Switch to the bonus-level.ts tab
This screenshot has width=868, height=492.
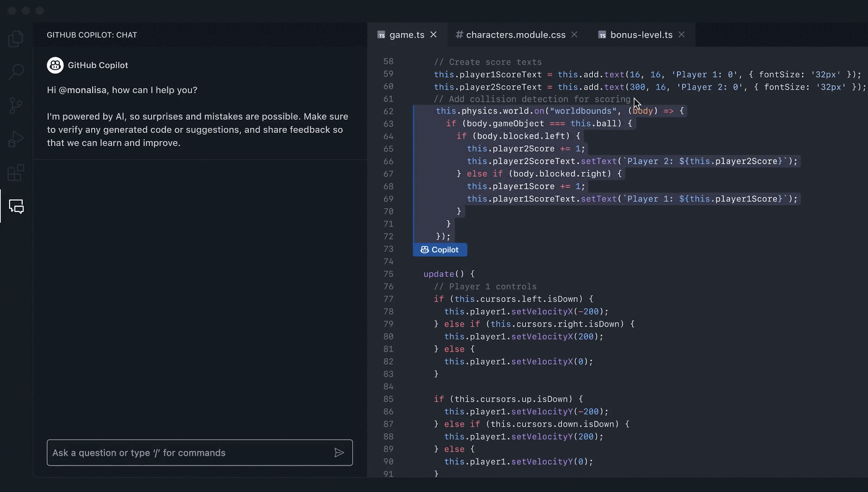(x=641, y=35)
